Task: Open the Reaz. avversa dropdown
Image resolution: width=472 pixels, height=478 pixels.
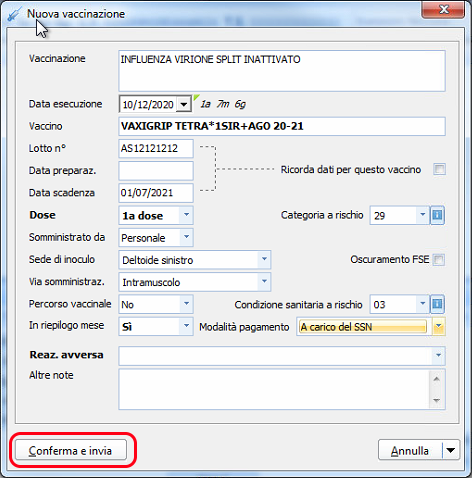Action: coord(438,355)
